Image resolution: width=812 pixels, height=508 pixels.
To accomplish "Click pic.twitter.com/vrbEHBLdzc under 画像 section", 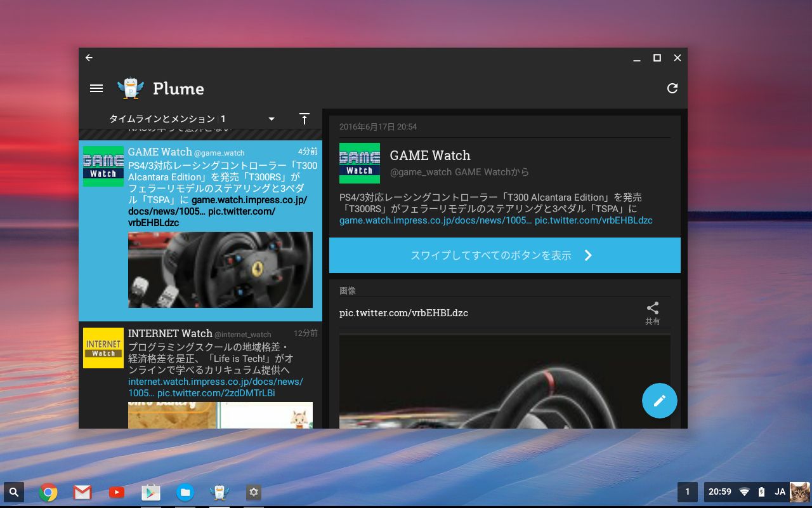I will (x=403, y=313).
